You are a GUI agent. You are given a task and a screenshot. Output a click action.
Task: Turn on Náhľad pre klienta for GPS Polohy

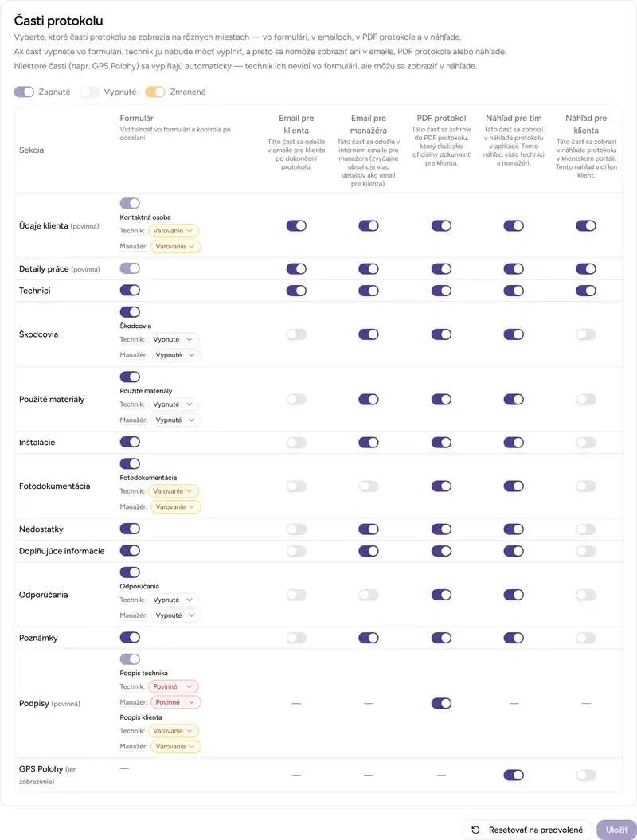pos(585,775)
